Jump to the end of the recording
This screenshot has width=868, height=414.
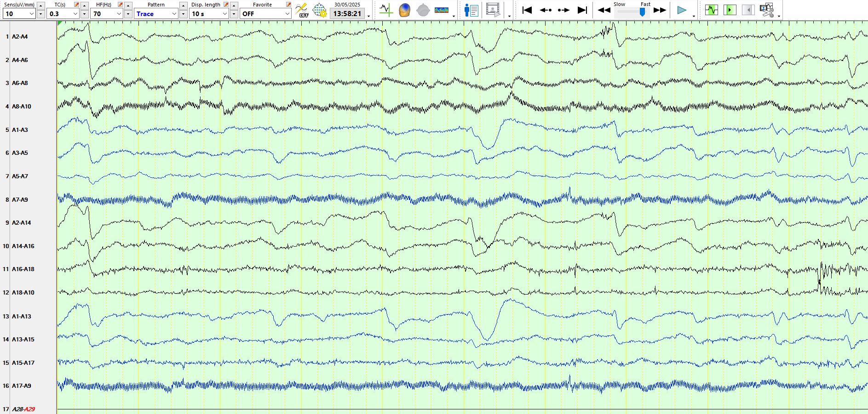[582, 10]
